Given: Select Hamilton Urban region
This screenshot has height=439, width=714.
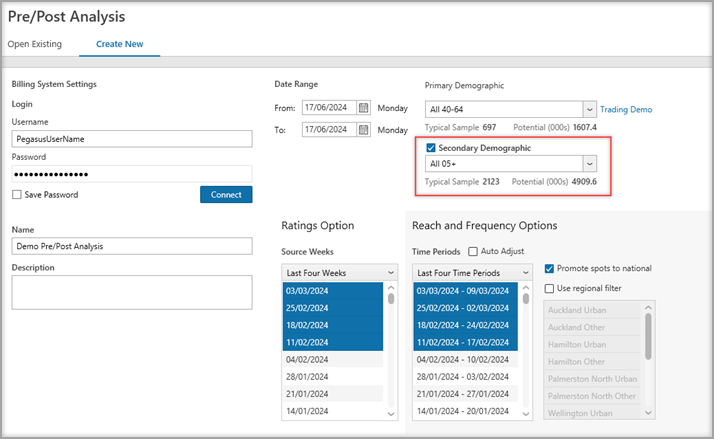Looking at the screenshot, I should (x=592, y=345).
